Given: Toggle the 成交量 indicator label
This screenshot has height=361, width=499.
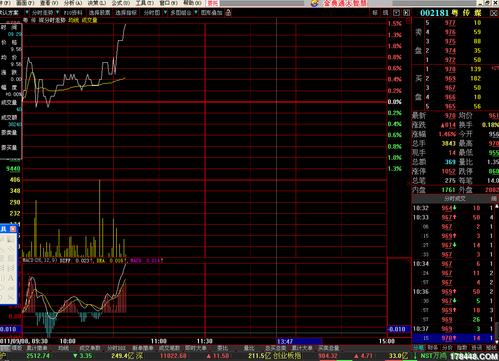Looking at the screenshot, I should click(x=89, y=20).
